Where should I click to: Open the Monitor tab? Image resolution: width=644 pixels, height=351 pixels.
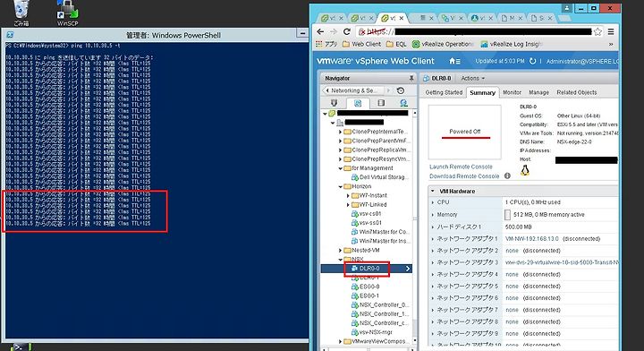512,92
